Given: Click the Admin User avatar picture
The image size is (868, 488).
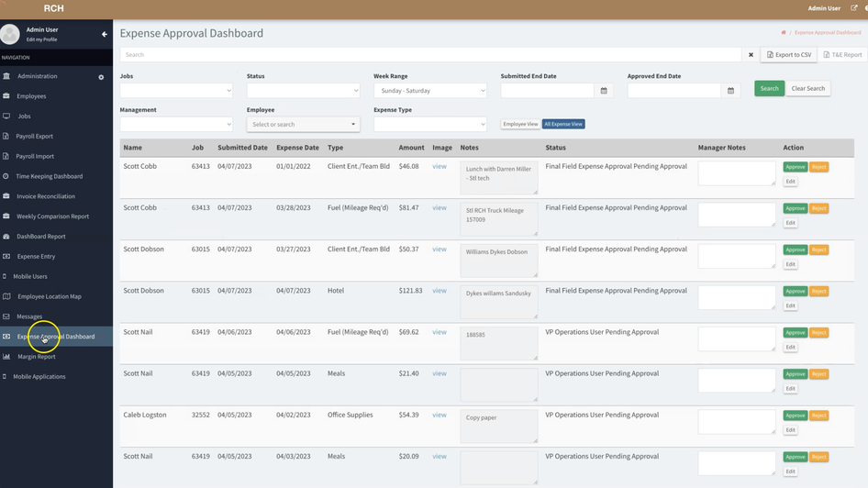Looking at the screenshot, I should pos(10,34).
